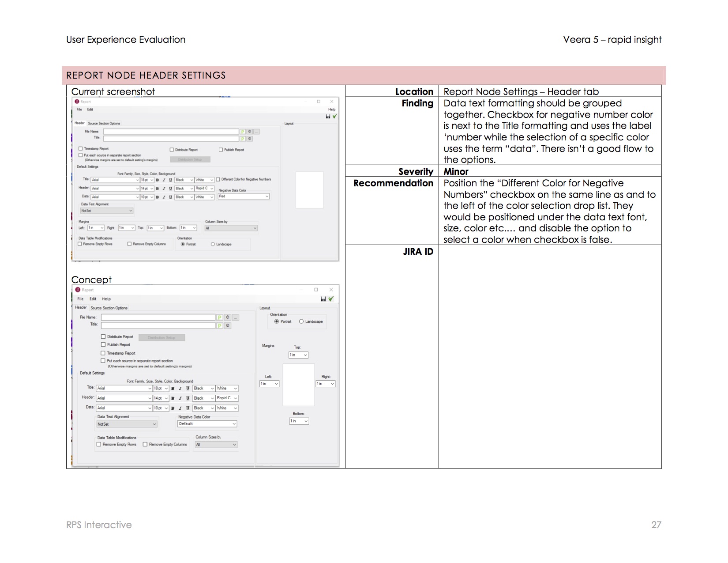Check Timestamp Report in the Concept window

tap(103, 353)
